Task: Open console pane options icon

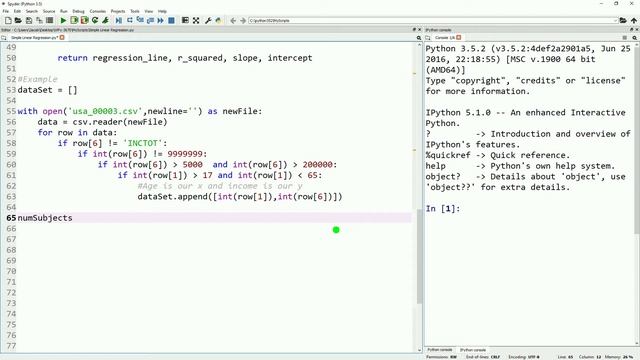Action: pos(624,38)
